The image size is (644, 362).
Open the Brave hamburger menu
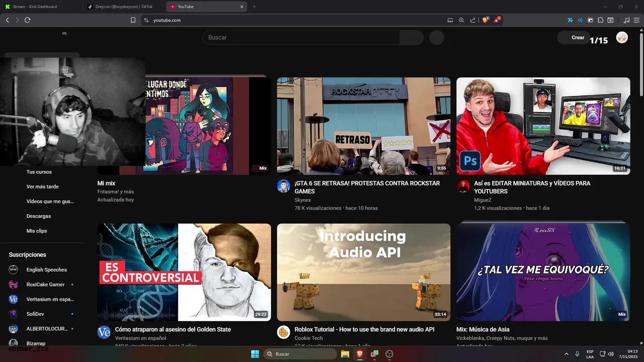point(636,20)
